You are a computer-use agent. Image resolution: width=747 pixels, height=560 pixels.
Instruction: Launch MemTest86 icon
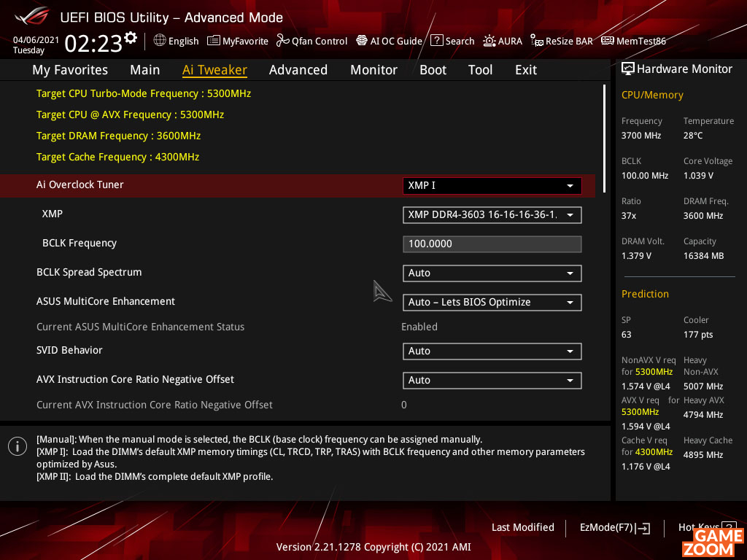coord(608,41)
